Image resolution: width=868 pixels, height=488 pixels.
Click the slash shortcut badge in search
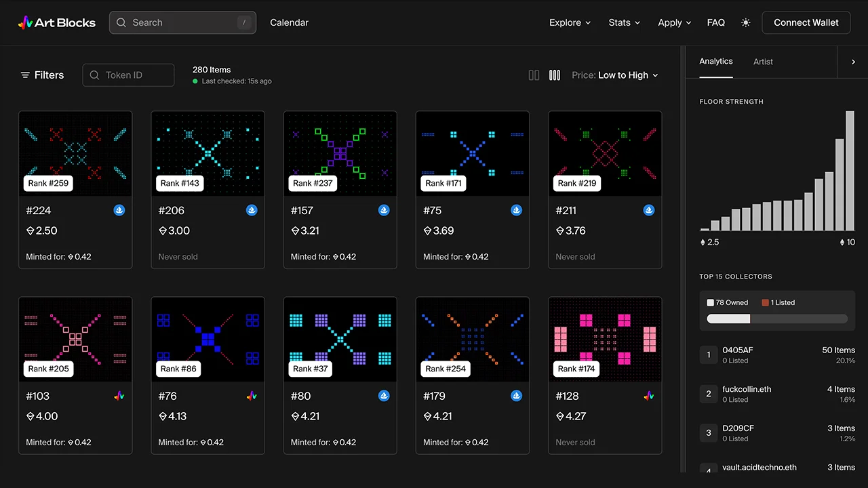(x=243, y=22)
